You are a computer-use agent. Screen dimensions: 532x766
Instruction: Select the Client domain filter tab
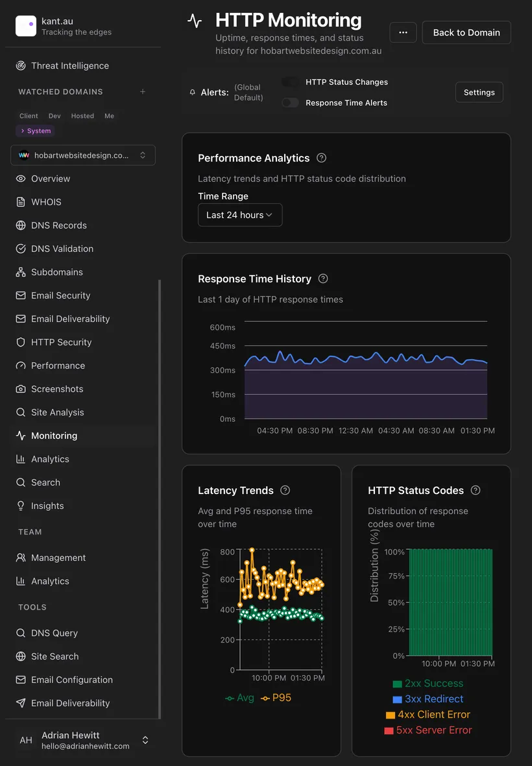point(29,116)
